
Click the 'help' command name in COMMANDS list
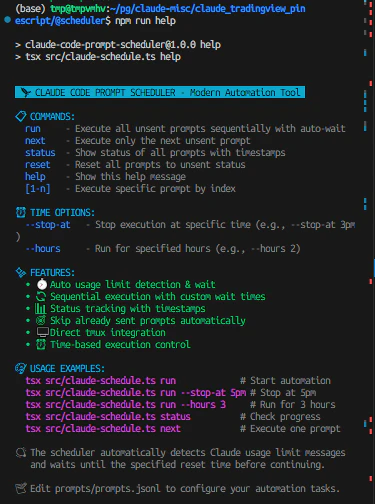point(35,177)
